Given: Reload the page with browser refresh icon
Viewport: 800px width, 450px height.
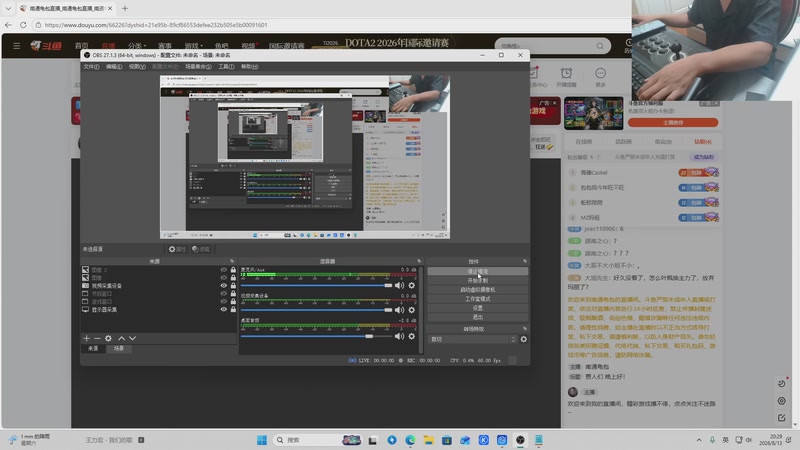Looking at the screenshot, I should click(23, 24).
